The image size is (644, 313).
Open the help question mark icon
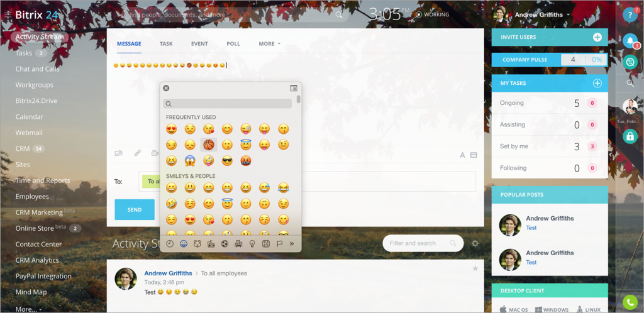pyautogui.click(x=630, y=15)
